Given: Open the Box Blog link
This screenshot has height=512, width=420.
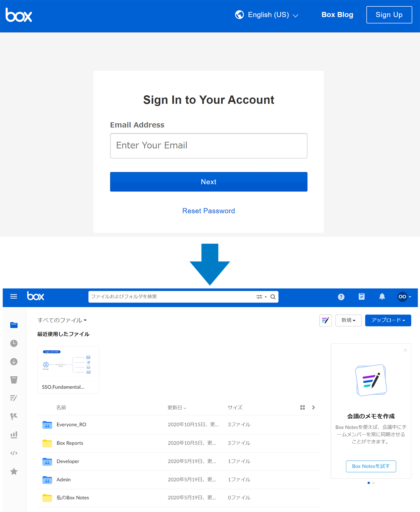Looking at the screenshot, I should pyautogui.click(x=337, y=15).
